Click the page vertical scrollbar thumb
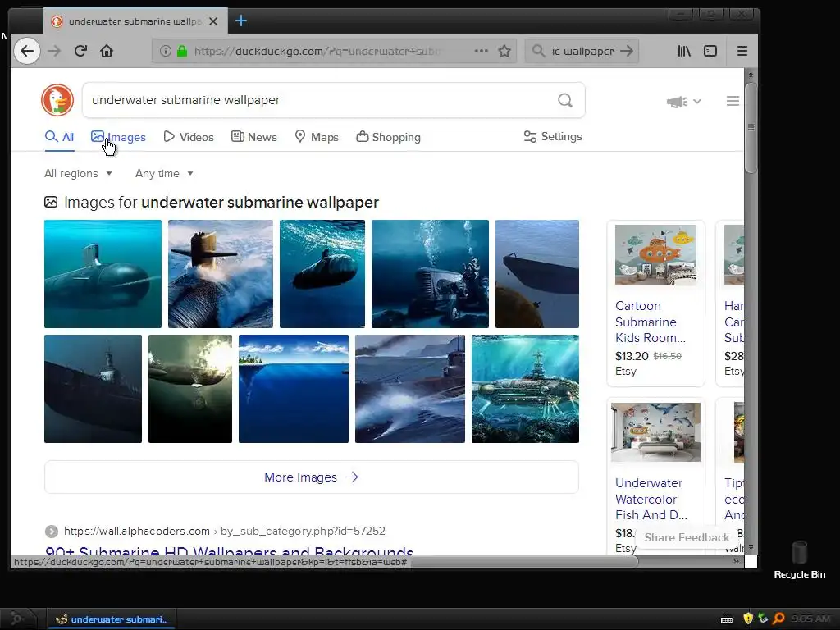Image resolution: width=840 pixels, height=630 pixels. coord(751,127)
